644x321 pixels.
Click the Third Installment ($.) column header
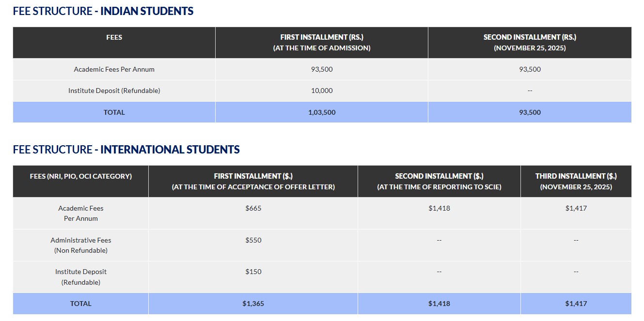pos(576,181)
